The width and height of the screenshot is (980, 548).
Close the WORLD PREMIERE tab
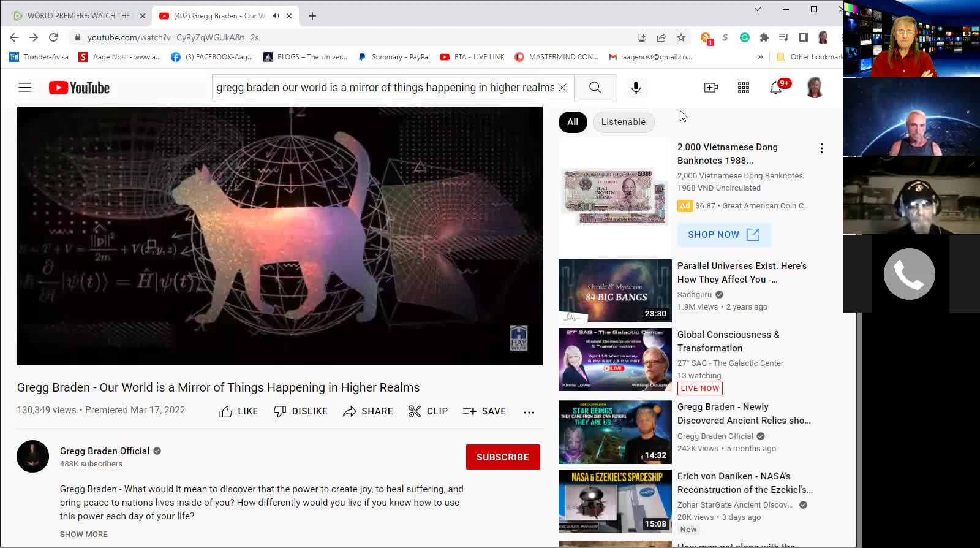(x=143, y=16)
